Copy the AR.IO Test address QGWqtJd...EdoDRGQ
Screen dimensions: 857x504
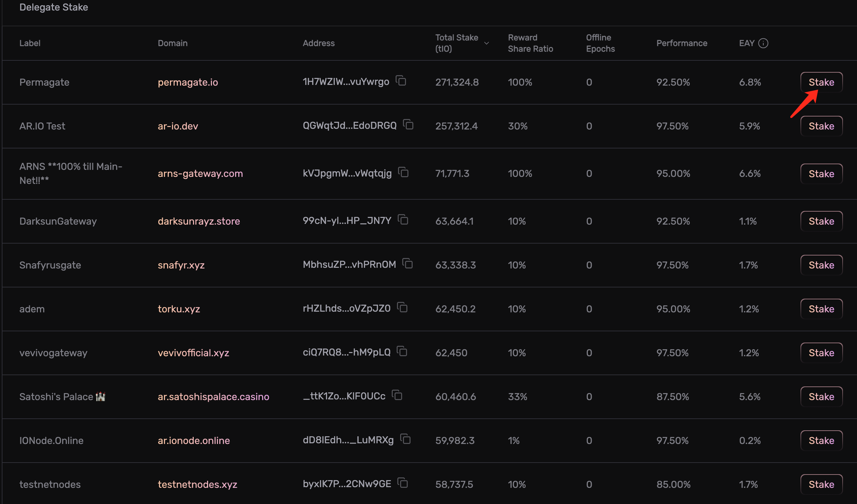click(408, 125)
